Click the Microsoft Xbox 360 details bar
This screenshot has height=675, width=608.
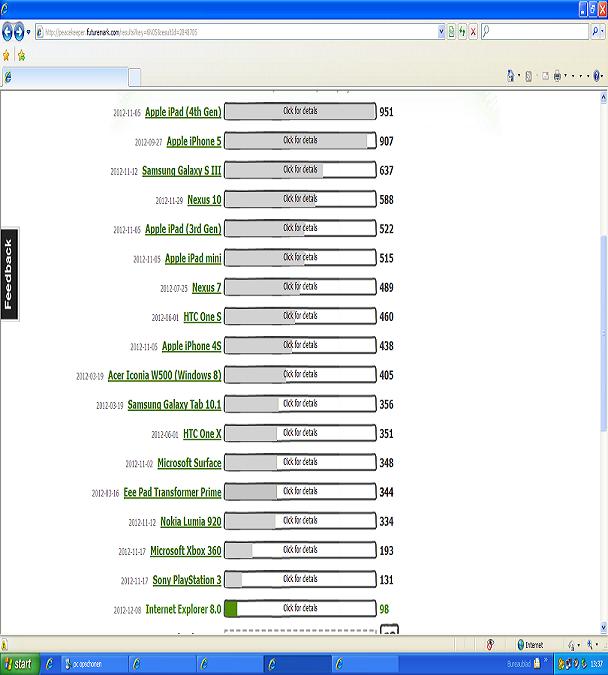click(x=300, y=550)
